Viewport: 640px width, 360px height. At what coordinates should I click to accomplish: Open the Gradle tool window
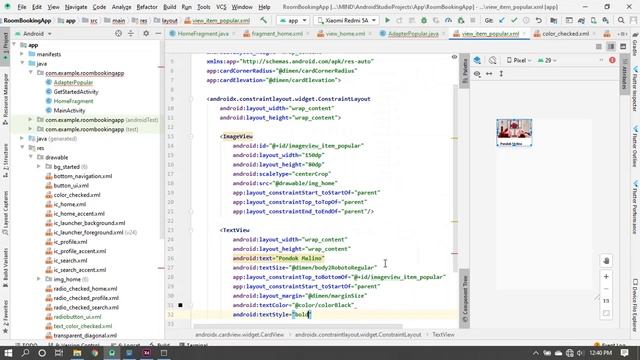[x=635, y=45]
